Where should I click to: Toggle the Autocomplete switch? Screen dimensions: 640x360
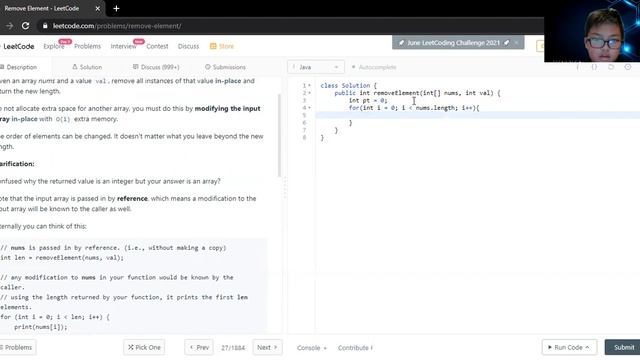point(374,67)
